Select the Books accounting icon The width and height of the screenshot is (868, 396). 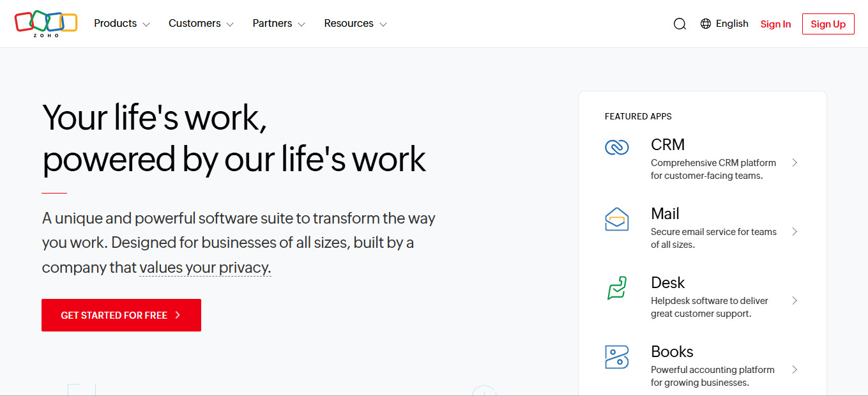coord(616,357)
